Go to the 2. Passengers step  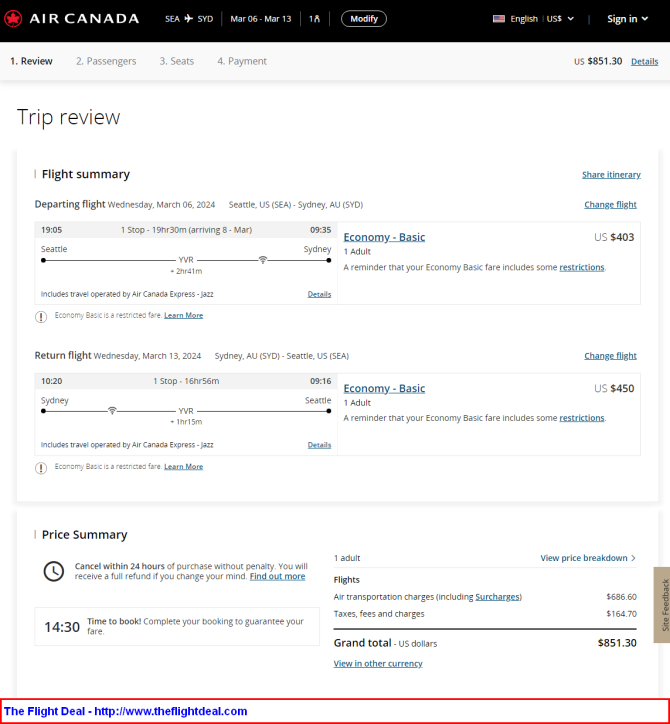(x=106, y=61)
